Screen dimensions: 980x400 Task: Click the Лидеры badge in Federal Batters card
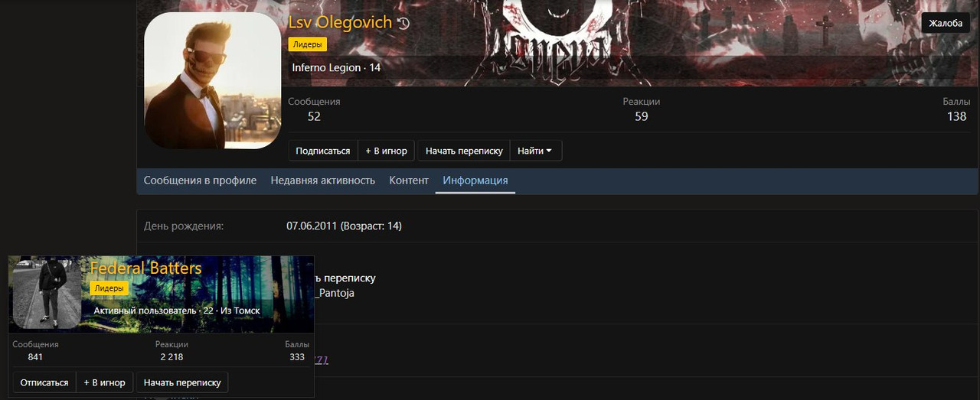pyautogui.click(x=109, y=288)
